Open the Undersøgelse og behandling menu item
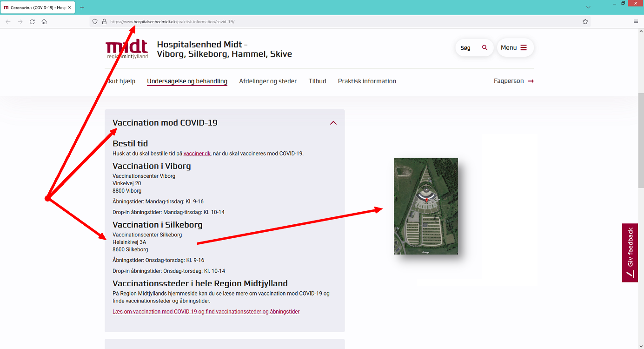The image size is (644, 349). click(187, 81)
